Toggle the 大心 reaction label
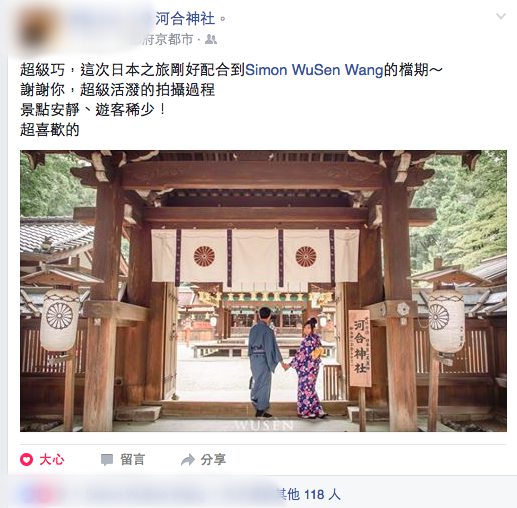 click(51, 460)
